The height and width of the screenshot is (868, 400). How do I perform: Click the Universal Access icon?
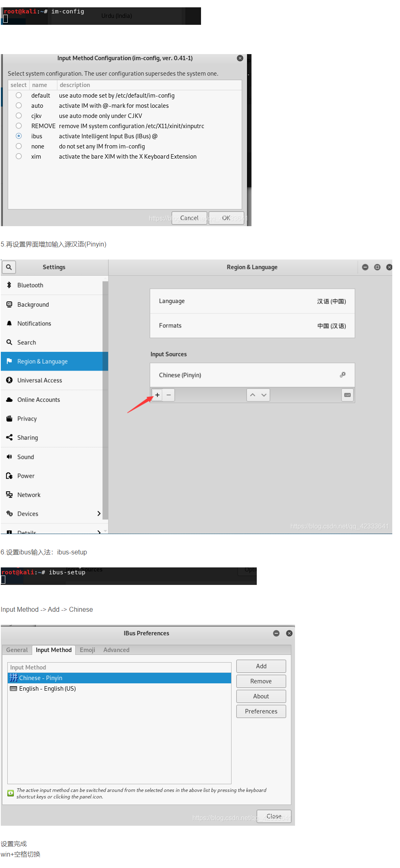[x=9, y=380]
